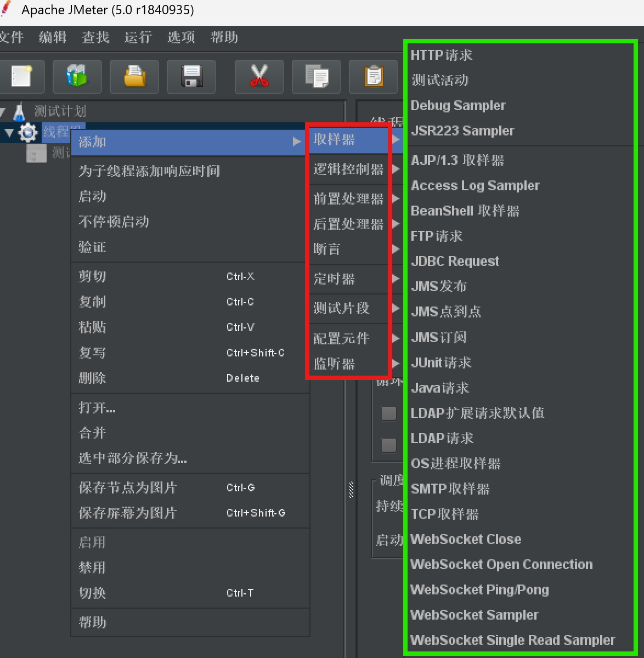
Task: Add a 测试活动 sampler
Action: click(520, 80)
